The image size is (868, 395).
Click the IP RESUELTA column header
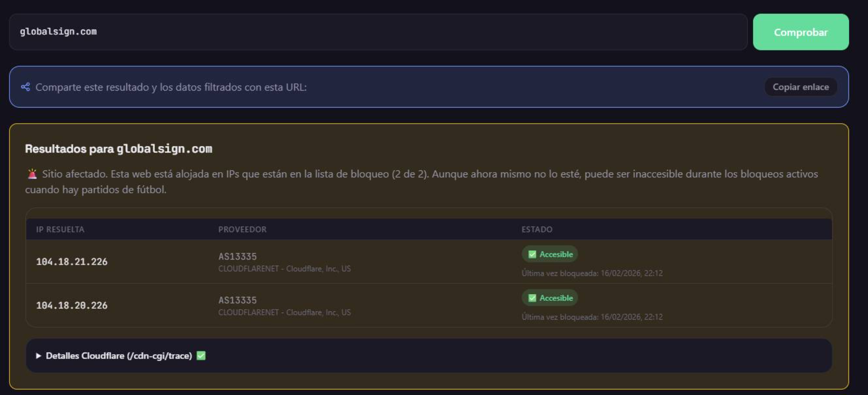coord(60,229)
